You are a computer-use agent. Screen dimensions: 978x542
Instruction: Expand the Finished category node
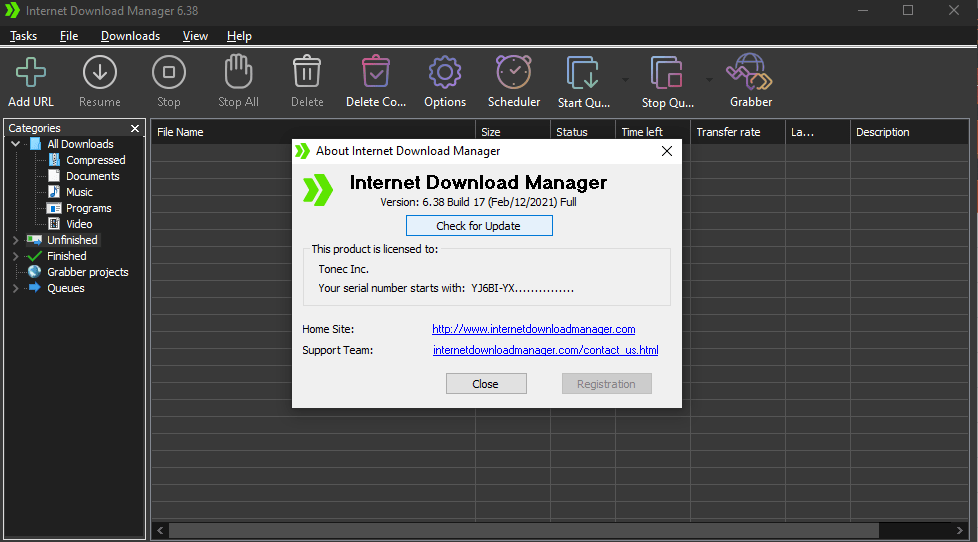click(16, 256)
